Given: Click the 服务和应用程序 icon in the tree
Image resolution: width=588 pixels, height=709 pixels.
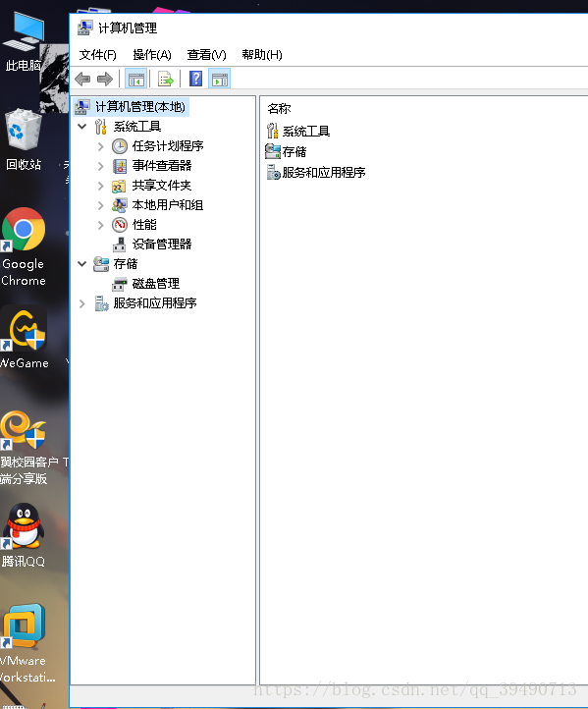Looking at the screenshot, I should pos(101,303).
